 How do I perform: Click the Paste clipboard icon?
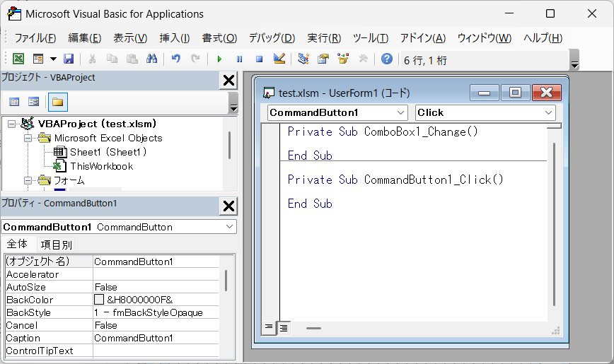click(132, 59)
